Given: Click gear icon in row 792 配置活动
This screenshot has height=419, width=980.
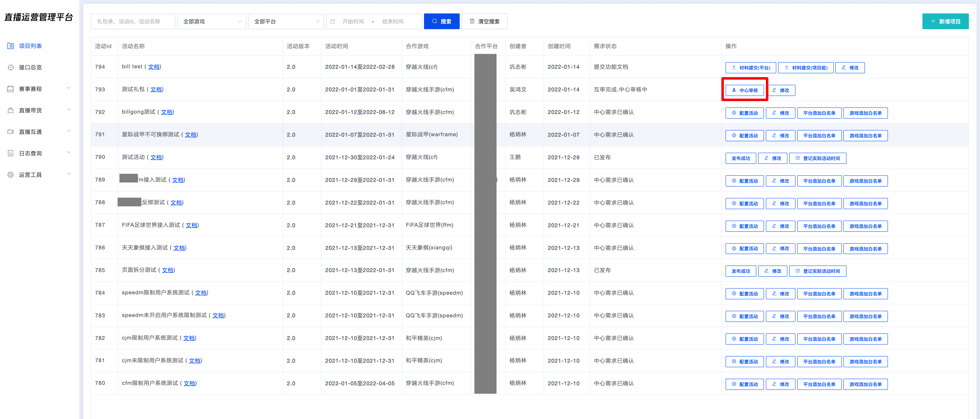Looking at the screenshot, I should 734,113.
